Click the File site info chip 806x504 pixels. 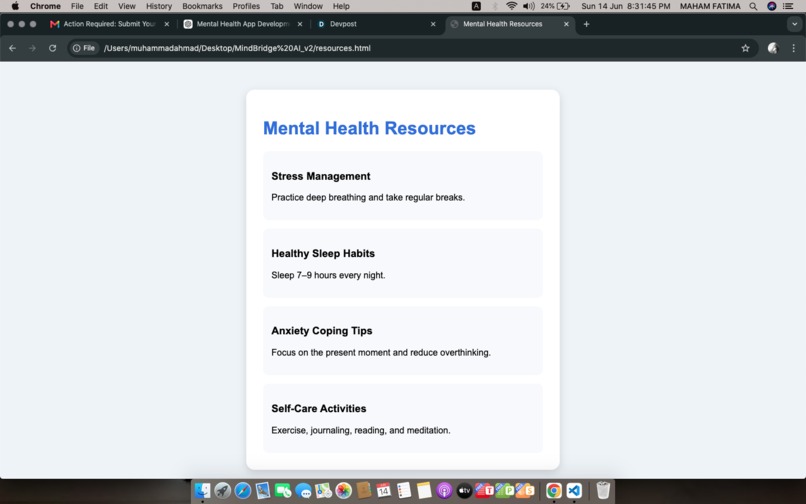[84, 48]
